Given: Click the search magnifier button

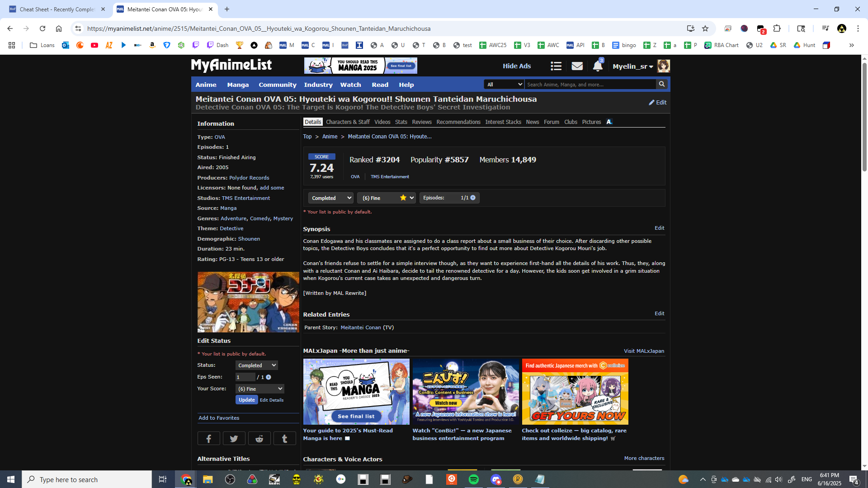Looking at the screenshot, I should coord(662,84).
